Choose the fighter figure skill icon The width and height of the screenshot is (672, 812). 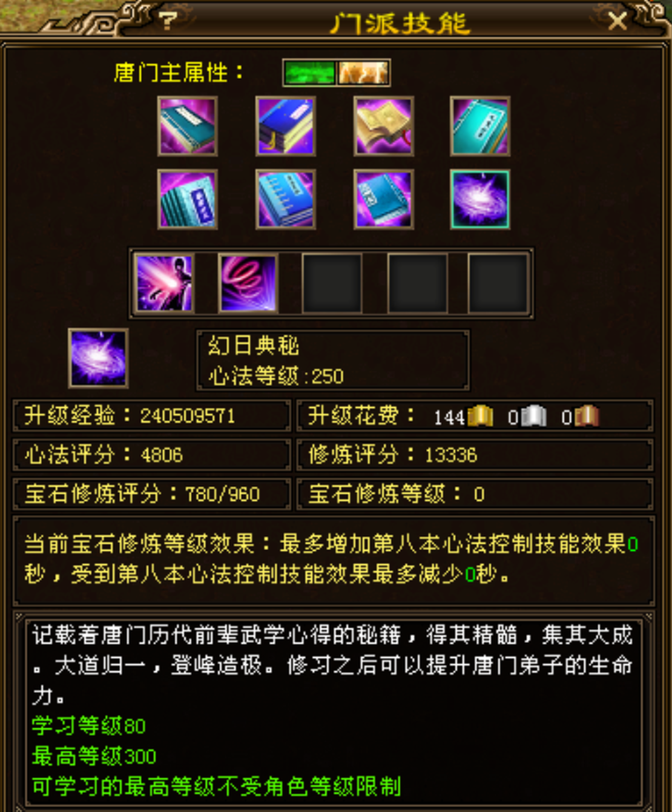tap(165, 283)
